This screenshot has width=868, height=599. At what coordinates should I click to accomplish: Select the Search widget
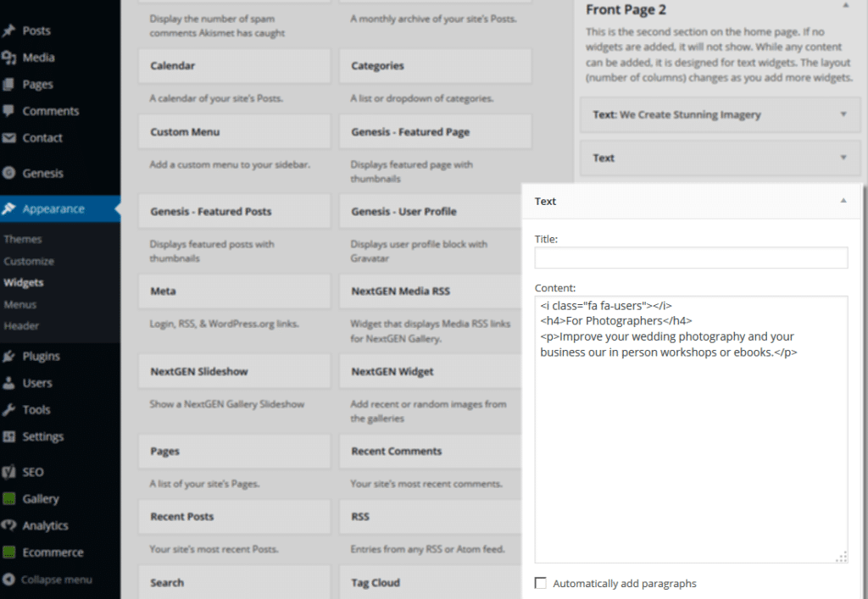(x=234, y=582)
